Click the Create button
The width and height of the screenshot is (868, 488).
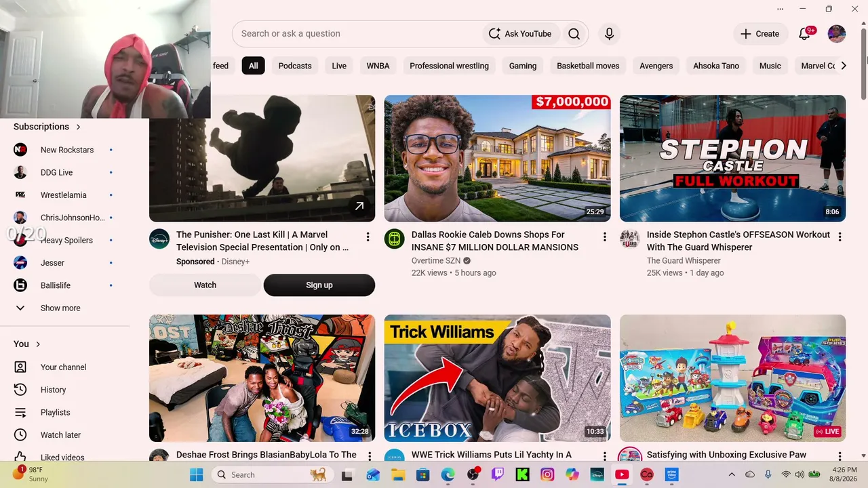[759, 34]
